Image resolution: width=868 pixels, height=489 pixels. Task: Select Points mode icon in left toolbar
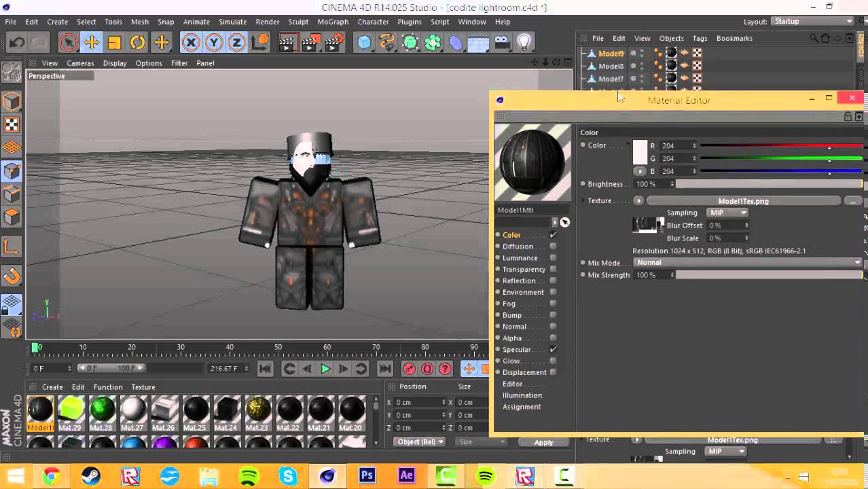pyautogui.click(x=12, y=171)
